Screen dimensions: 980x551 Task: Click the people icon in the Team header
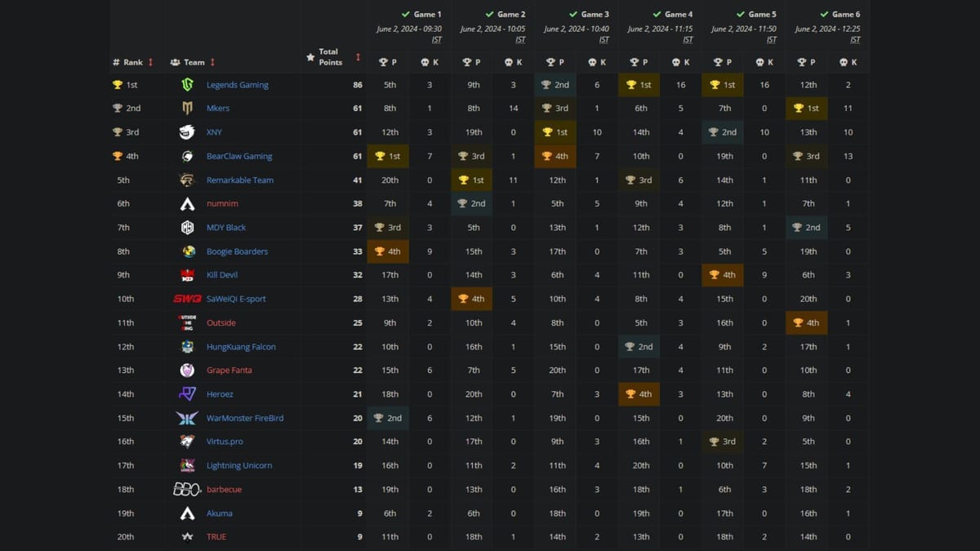click(175, 62)
